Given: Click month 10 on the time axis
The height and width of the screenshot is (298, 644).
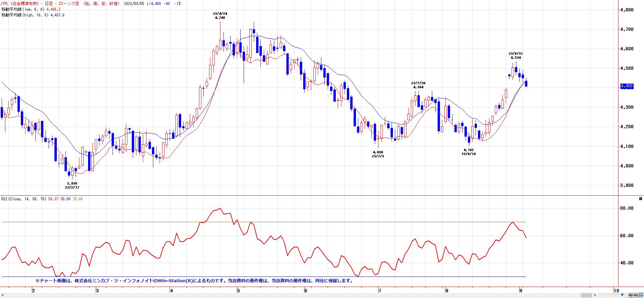Looking at the screenshot, I should [x=616, y=290].
